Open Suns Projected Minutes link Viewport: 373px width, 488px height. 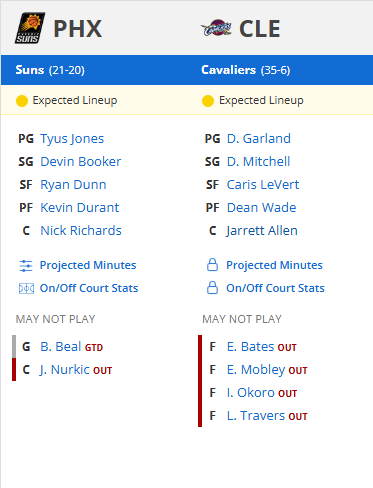(x=88, y=265)
